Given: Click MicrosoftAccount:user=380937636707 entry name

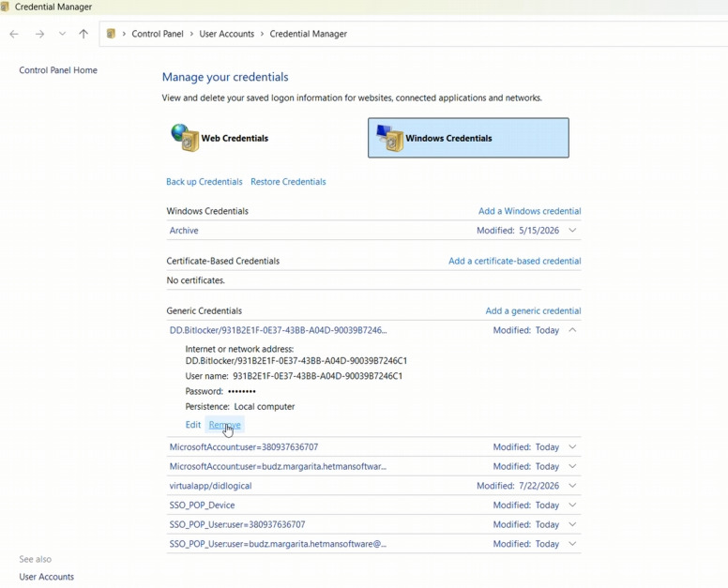Looking at the screenshot, I should coord(244,447).
